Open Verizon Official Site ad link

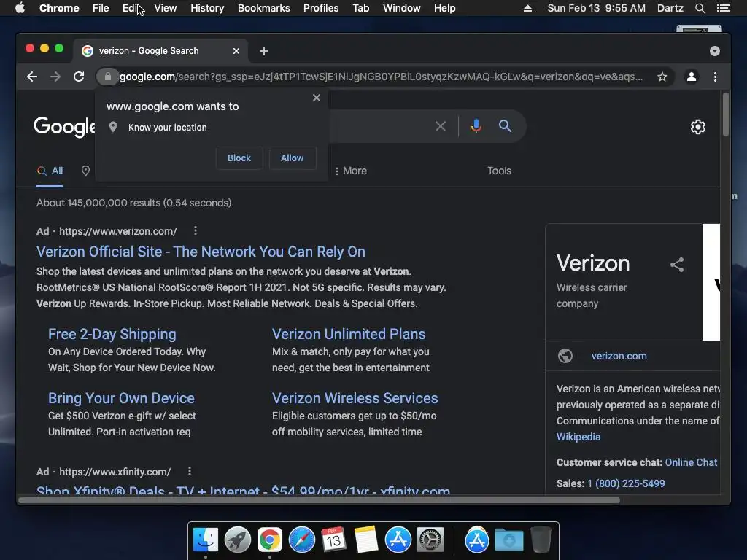[201, 252]
